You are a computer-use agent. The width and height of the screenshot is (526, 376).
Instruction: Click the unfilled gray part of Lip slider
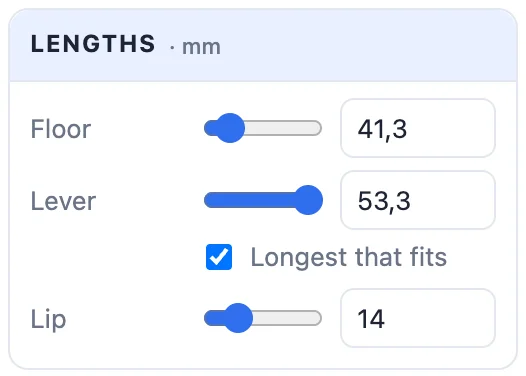[x=287, y=318]
